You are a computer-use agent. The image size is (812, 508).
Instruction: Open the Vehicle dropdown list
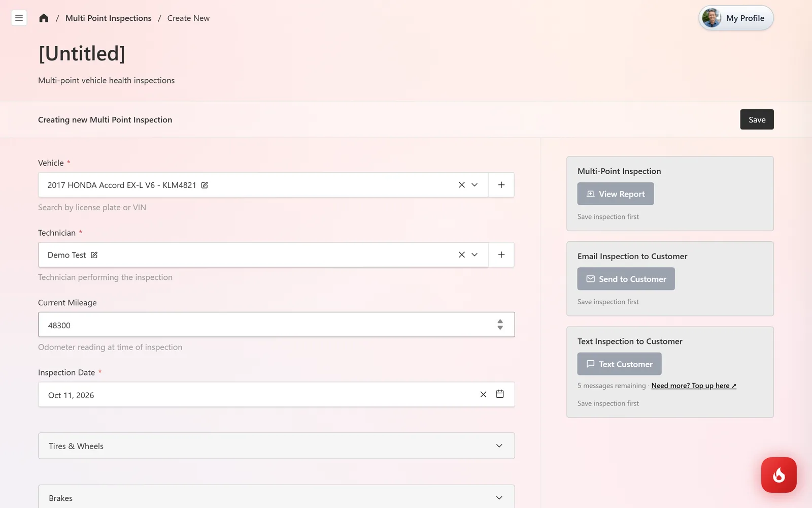pyautogui.click(x=475, y=185)
